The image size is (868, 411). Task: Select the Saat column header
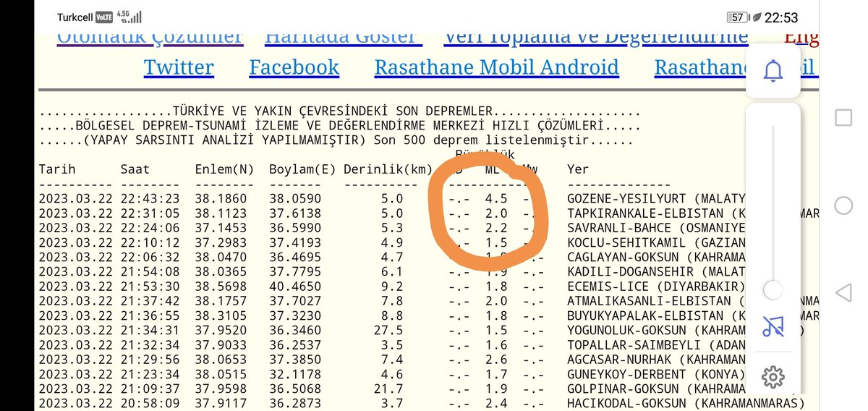[135, 170]
